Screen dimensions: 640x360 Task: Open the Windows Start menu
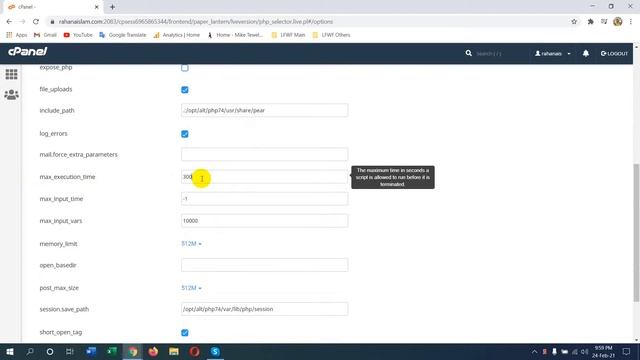[10, 351]
